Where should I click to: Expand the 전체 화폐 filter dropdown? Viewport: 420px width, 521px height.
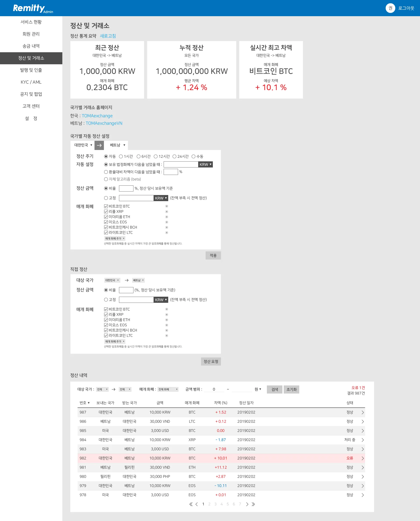click(168, 389)
